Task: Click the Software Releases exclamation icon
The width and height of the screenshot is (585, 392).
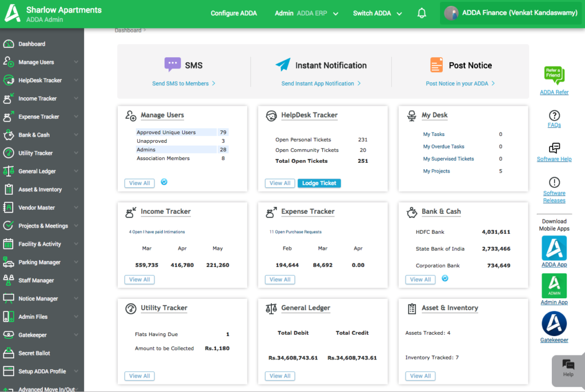Action: point(554,182)
